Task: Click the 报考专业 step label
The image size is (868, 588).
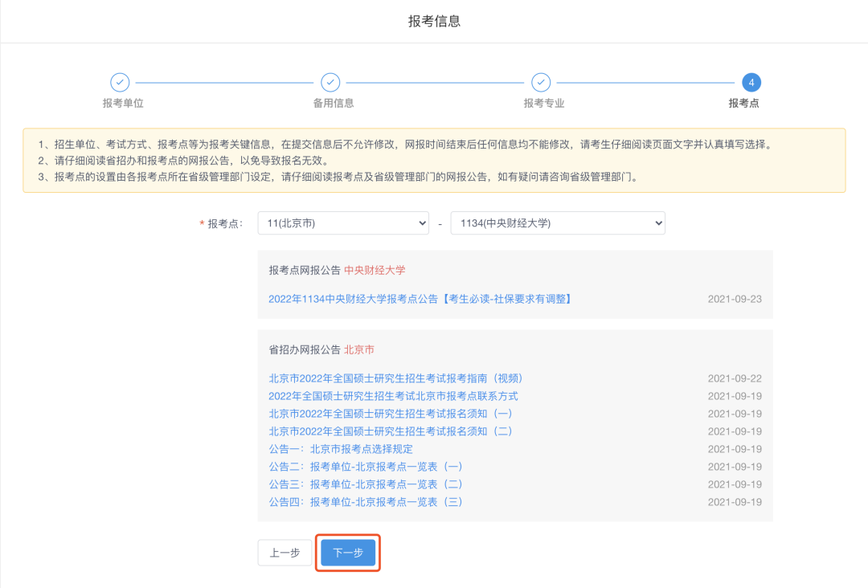Action: [544, 104]
